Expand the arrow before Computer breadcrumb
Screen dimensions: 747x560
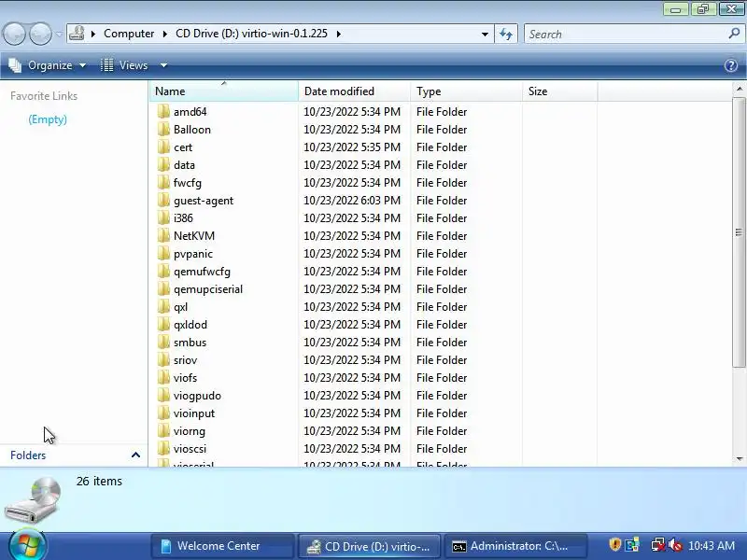[93, 34]
